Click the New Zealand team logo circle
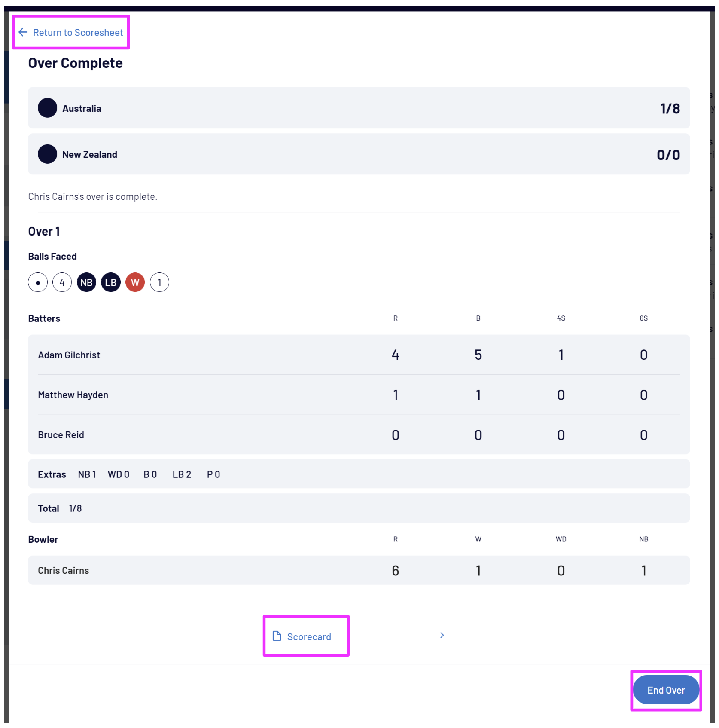The image size is (719, 728). [47, 154]
